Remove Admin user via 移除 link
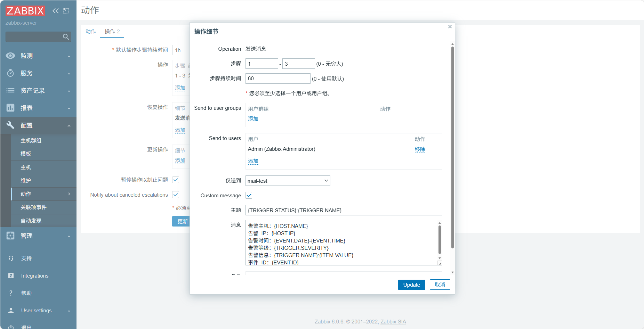The width and height of the screenshot is (644, 329). 420,149
